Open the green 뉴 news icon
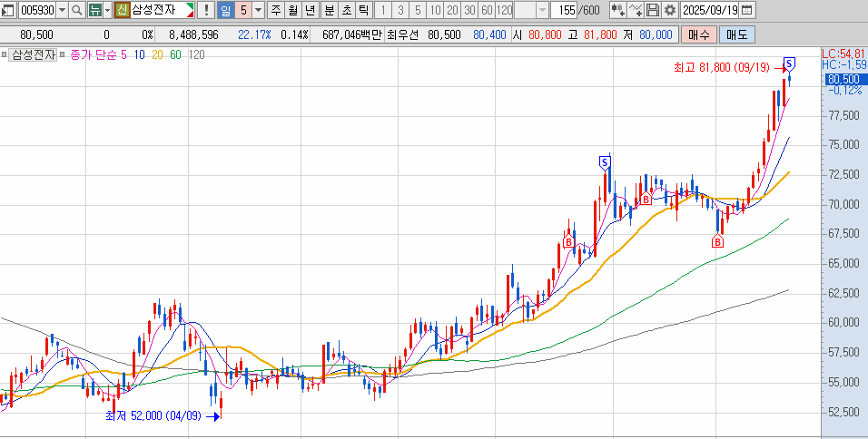Image resolution: width=868 pixels, height=439 pixels. (x=94, y=10)
